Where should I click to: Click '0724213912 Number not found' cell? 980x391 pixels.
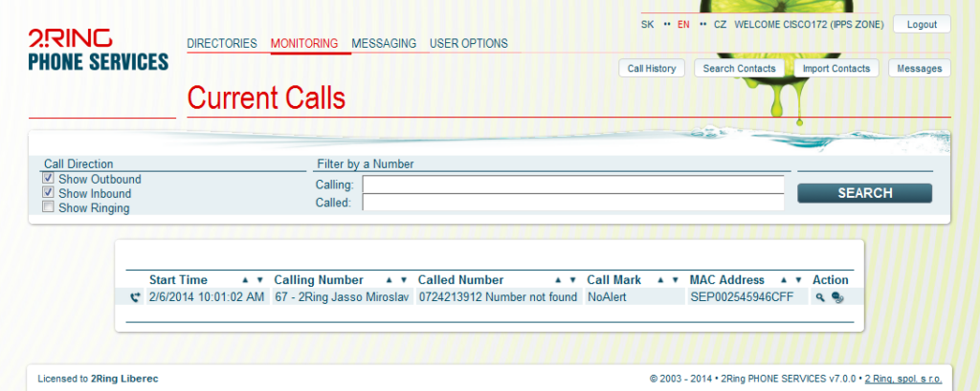498,297
